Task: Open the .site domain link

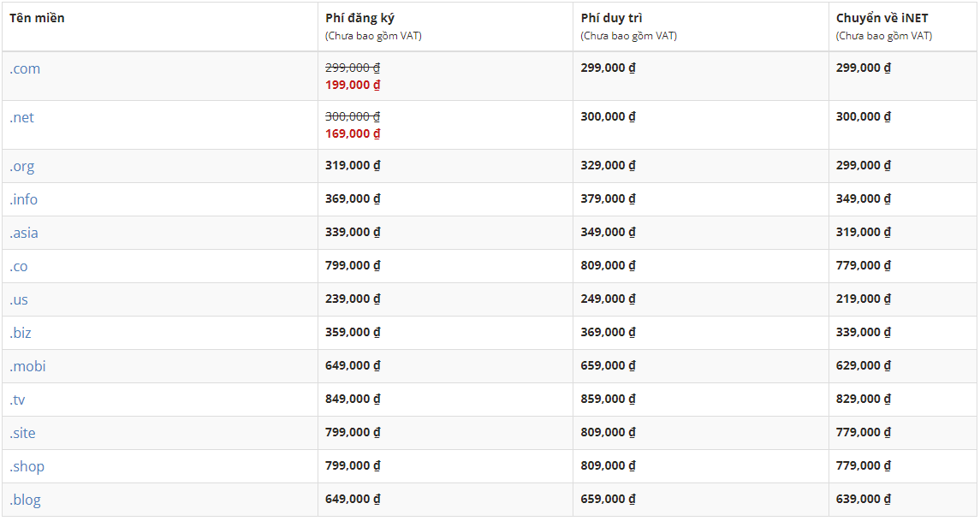Action: pos(22,433)
